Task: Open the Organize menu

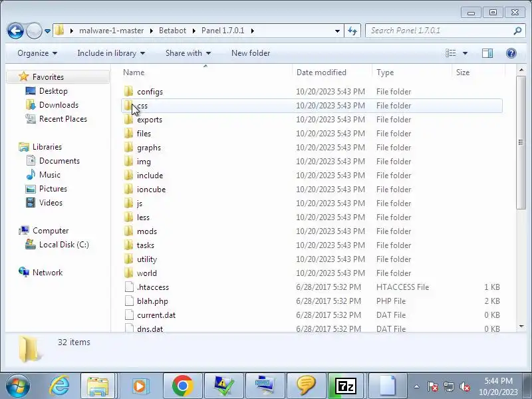Action: click(37, 53)
